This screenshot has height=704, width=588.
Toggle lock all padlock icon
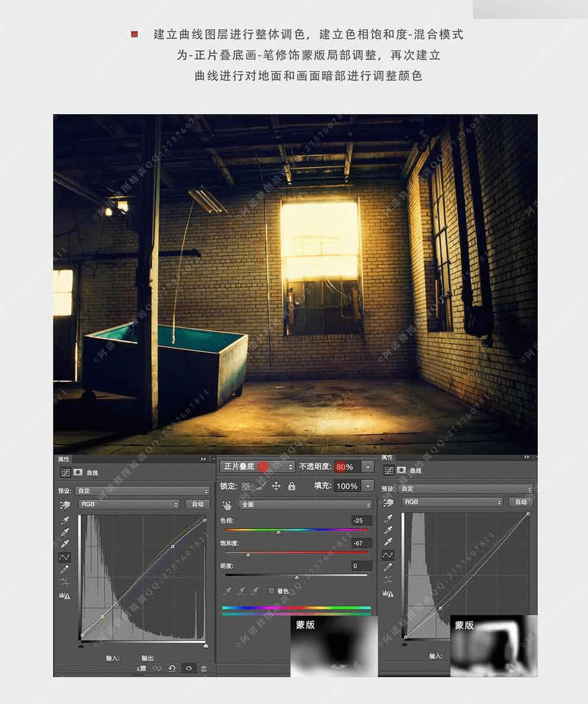pos(292,486)
